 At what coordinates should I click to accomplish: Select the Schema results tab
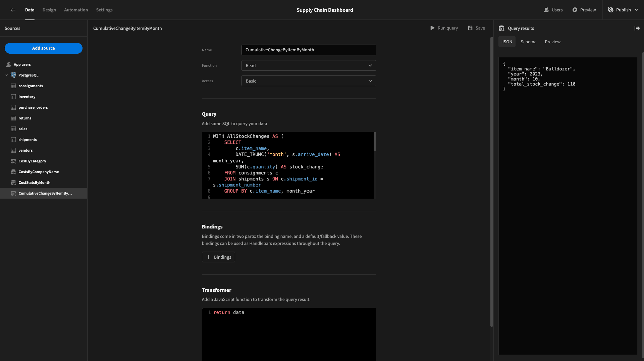[x=528, y=42]
